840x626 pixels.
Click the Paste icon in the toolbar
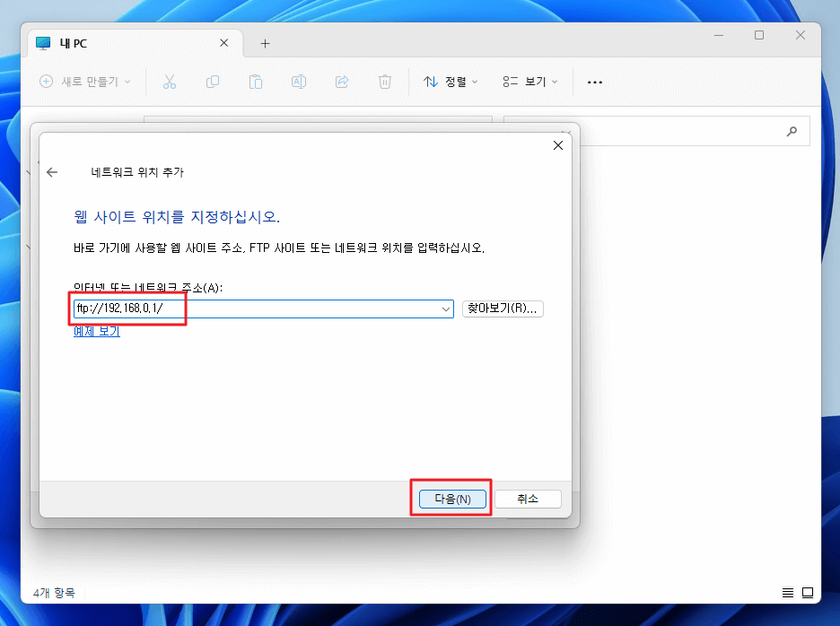(256, 82)
